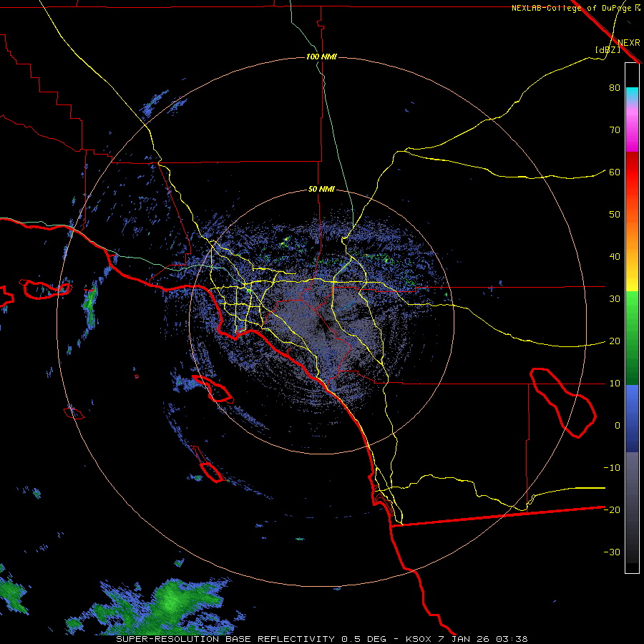Select the 0 value on the dBZ scale

tap(618, 426)
